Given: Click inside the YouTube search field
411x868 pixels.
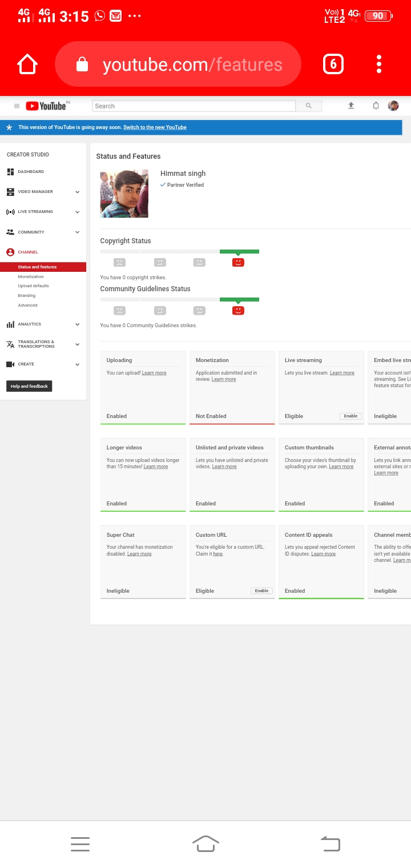Looking at the screenshot, I should pyautogui.click(x=194, y=106).
